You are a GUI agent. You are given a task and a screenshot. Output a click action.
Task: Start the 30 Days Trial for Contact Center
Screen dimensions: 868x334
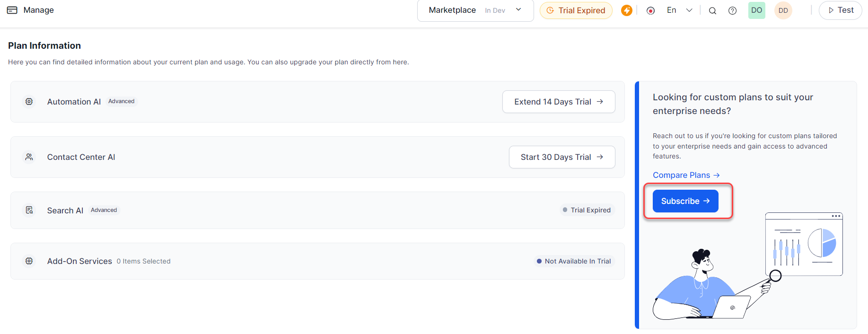(x=561, y=157)
